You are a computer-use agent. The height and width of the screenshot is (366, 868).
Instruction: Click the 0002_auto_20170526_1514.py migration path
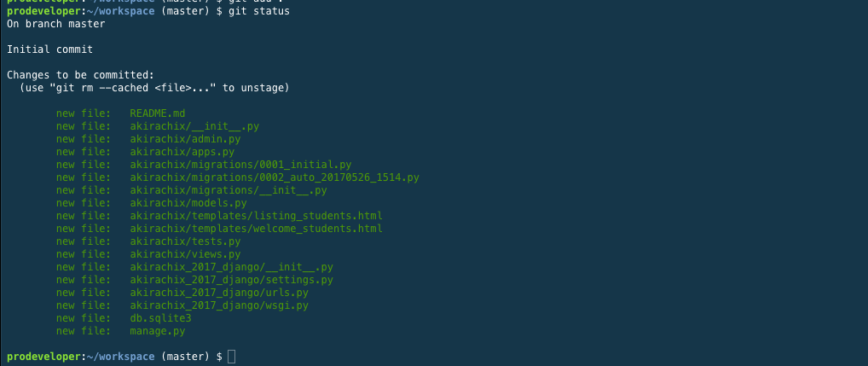(x=275, y=177)
